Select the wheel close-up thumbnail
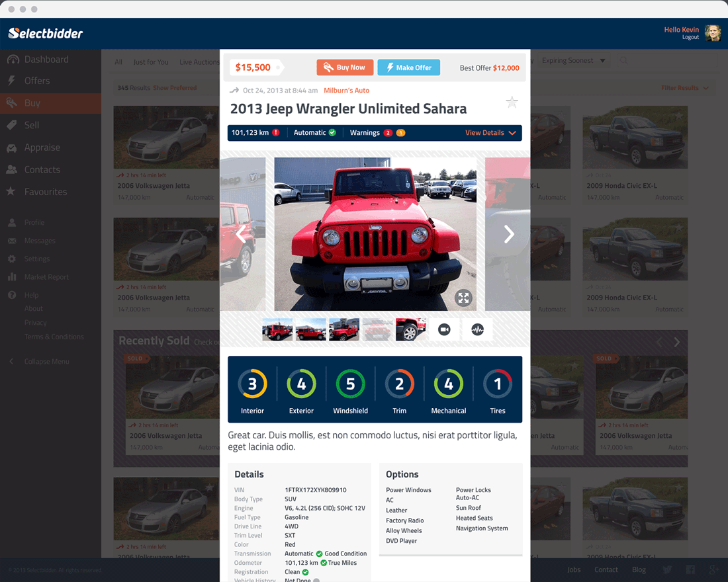728x582 pixels. [x=411, y=329]
